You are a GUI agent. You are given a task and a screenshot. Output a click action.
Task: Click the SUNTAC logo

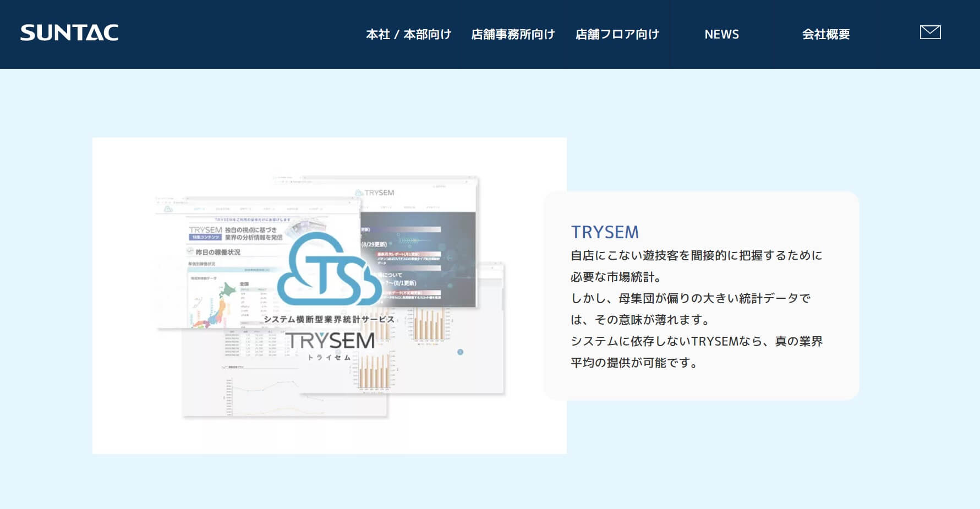click(x=69, y=33)
